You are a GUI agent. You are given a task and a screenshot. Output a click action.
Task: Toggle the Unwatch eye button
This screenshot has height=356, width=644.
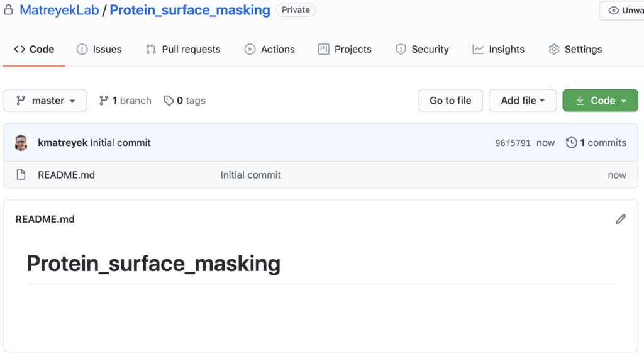[623, 11]
